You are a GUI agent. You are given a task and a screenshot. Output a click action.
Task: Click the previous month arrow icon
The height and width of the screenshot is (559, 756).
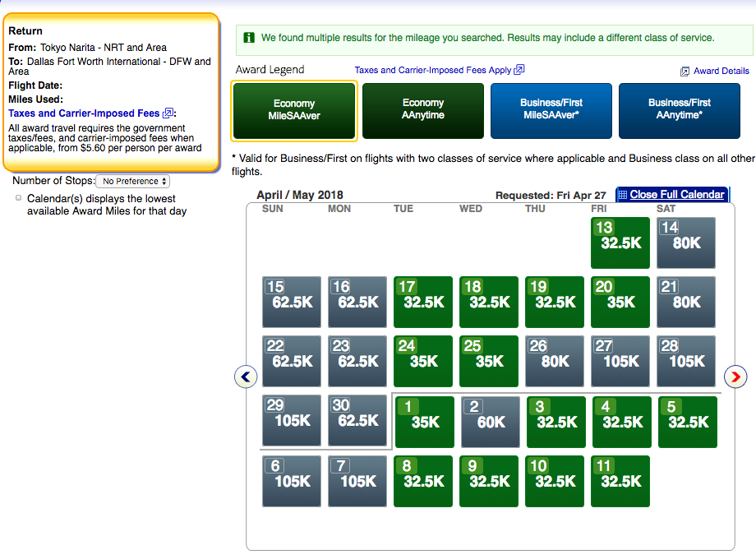[x=246, y=377]
